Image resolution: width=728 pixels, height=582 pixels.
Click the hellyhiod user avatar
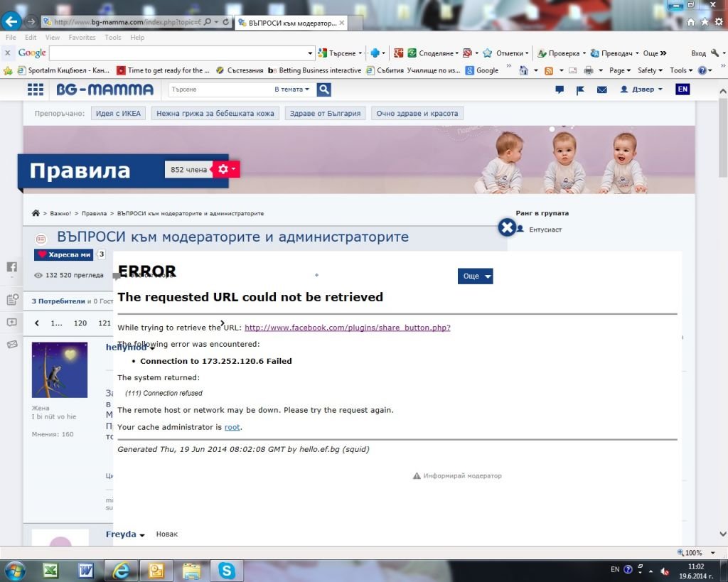click(60, 370)
